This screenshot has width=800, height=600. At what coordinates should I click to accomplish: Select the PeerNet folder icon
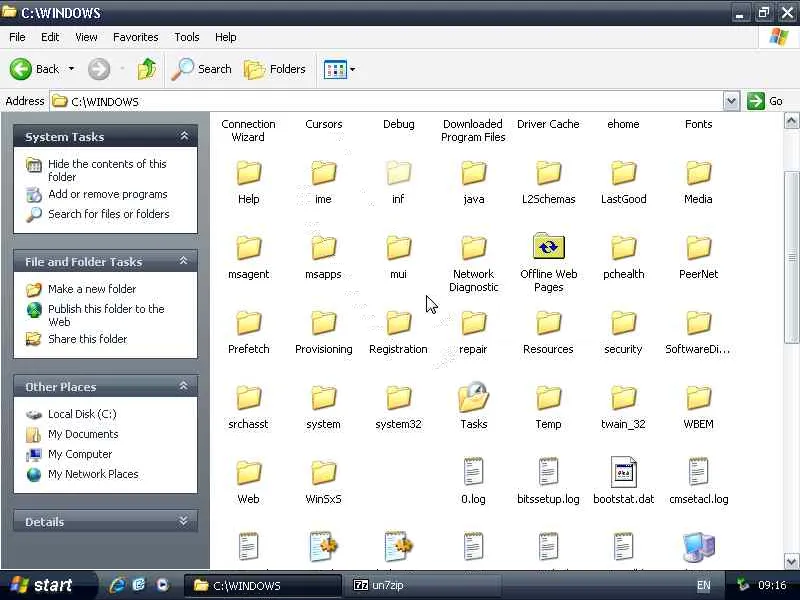coord(698,248)
